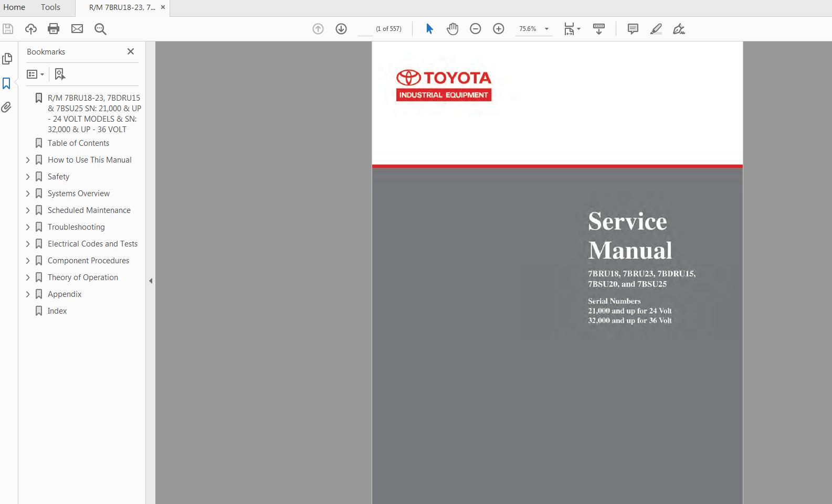Click the Save file icon
Screen dimensions: 832x504
[8, 29]
